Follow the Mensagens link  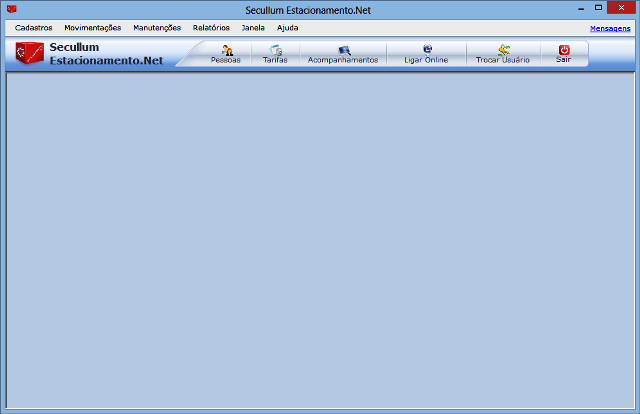(x=610, y=29)
